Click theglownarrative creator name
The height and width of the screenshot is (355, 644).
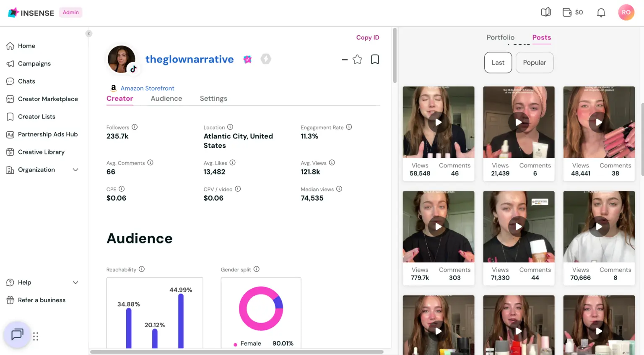(190, 59)
